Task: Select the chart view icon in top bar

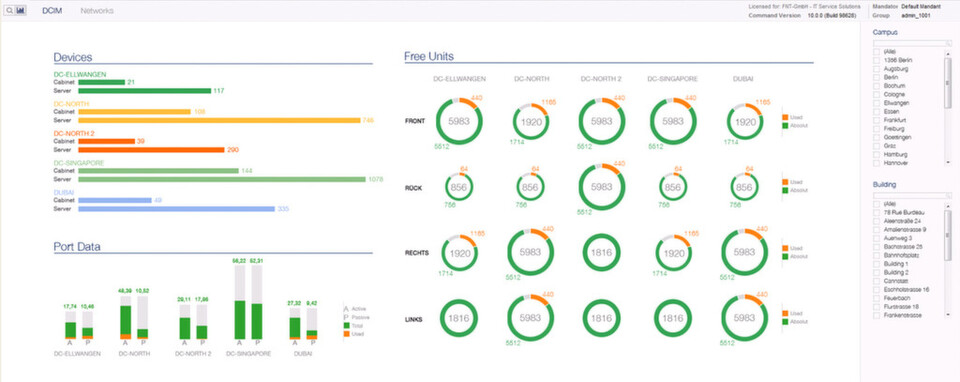Action: click(x=21, y=10)
